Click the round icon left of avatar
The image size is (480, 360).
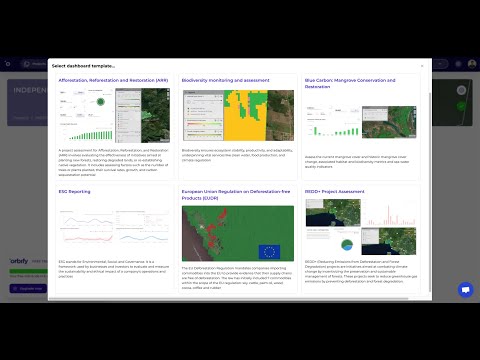[458, 64]
